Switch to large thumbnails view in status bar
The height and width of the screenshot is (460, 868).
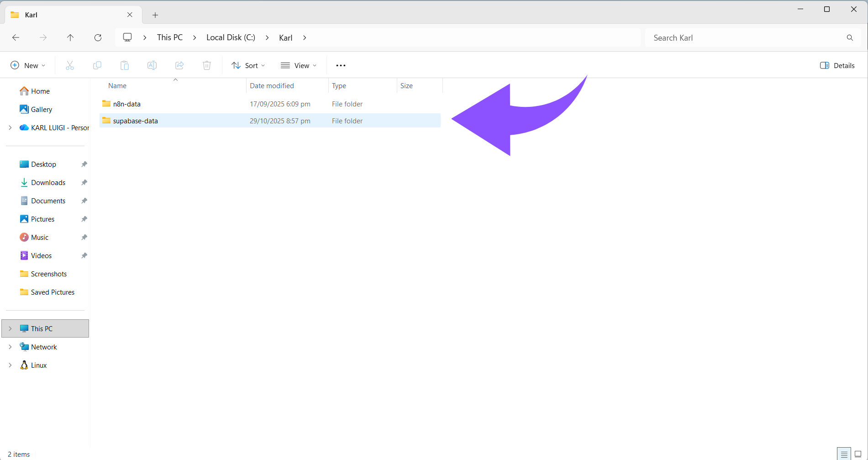click(x=858, y=454)
